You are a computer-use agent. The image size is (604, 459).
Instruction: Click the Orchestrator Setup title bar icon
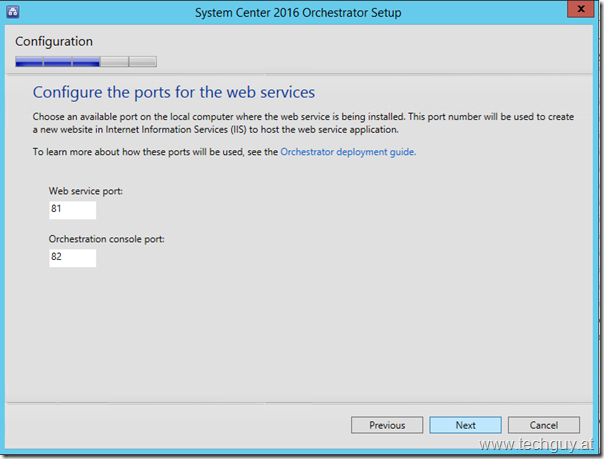[13, 12]
